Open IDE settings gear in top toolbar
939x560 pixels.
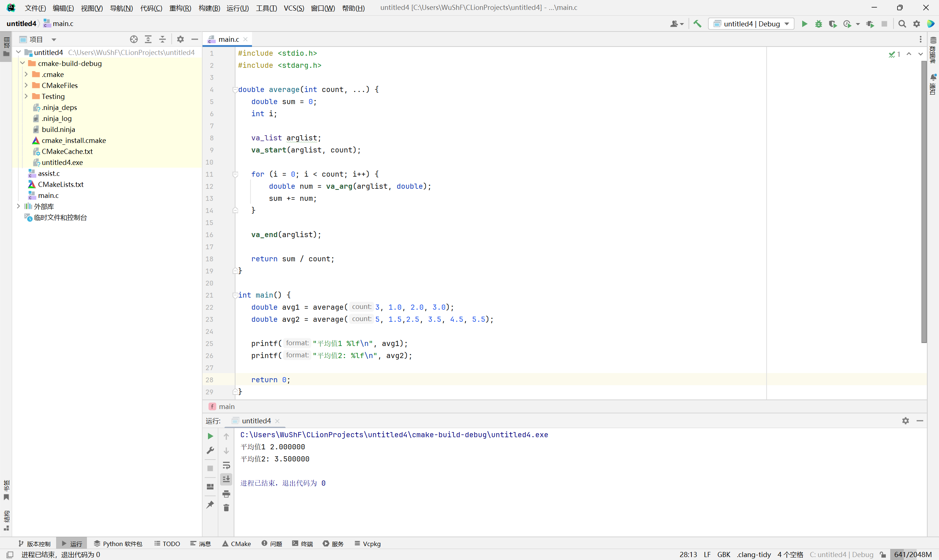coord(916,24)
